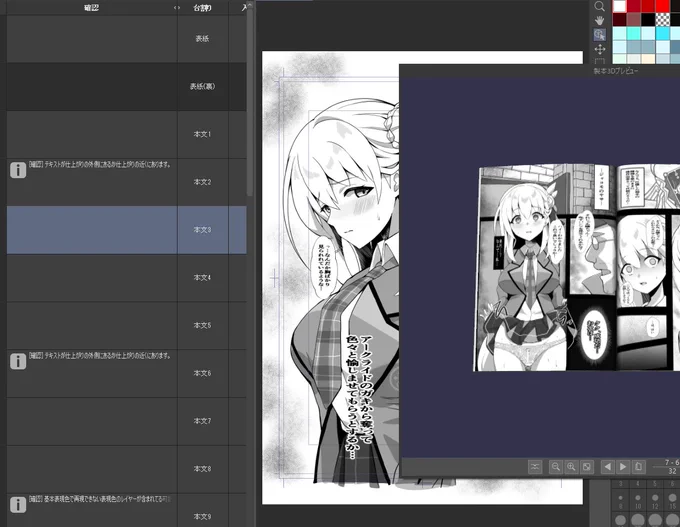Open the text warning message on 本文2
This screenshot has width=680, height=527.
(x=100, y=165)
